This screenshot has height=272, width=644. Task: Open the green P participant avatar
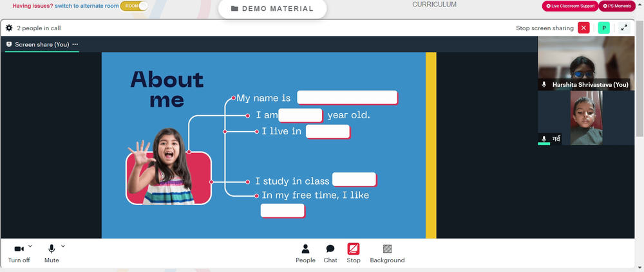[x=604, y=28]
